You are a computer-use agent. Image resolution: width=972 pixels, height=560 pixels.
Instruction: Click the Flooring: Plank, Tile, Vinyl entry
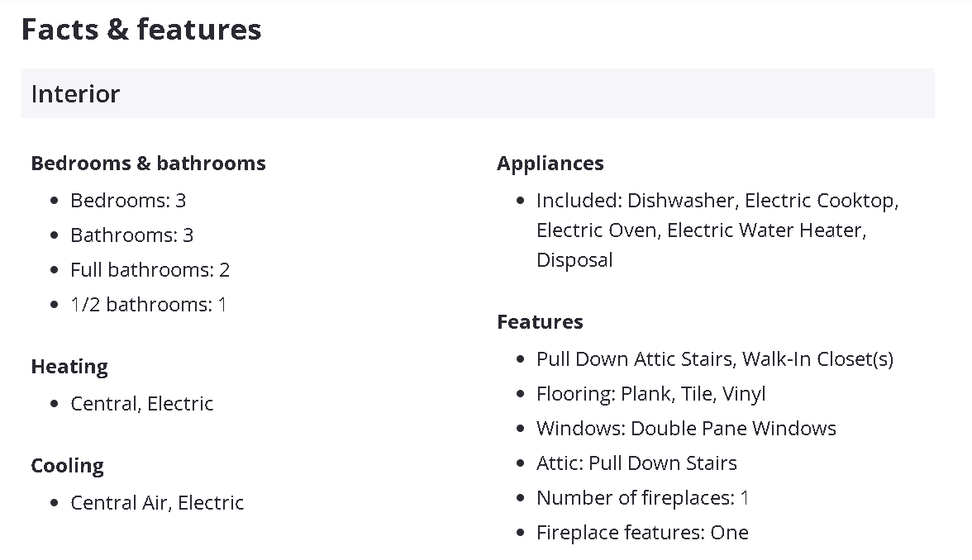[x=650, y=393]
